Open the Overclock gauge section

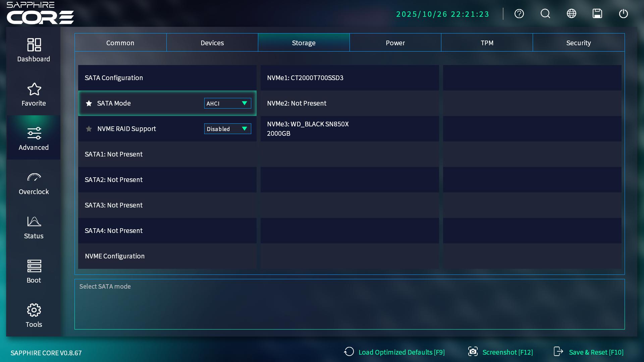(34, 183)
